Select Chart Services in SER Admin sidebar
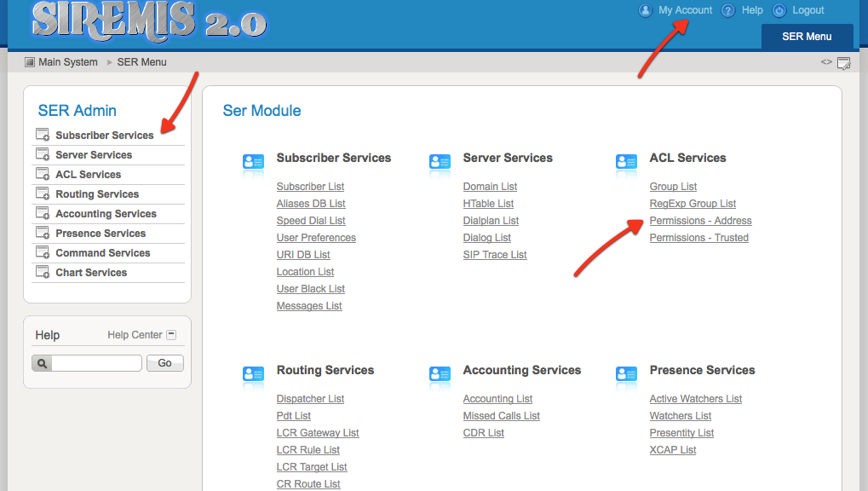The width and height of the screenshot is (868, 491). click(91, 273)
